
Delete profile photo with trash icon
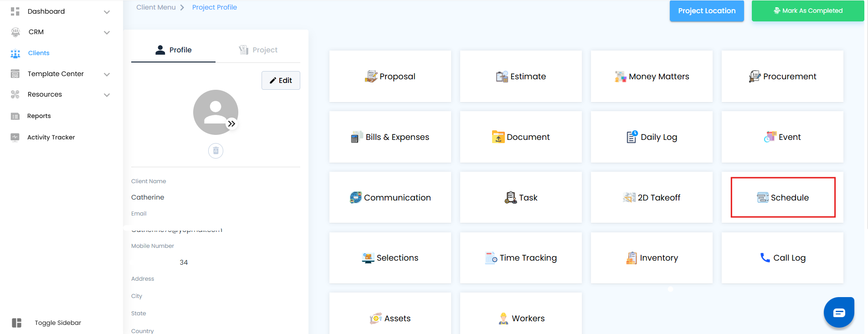[x=216, y=151]
